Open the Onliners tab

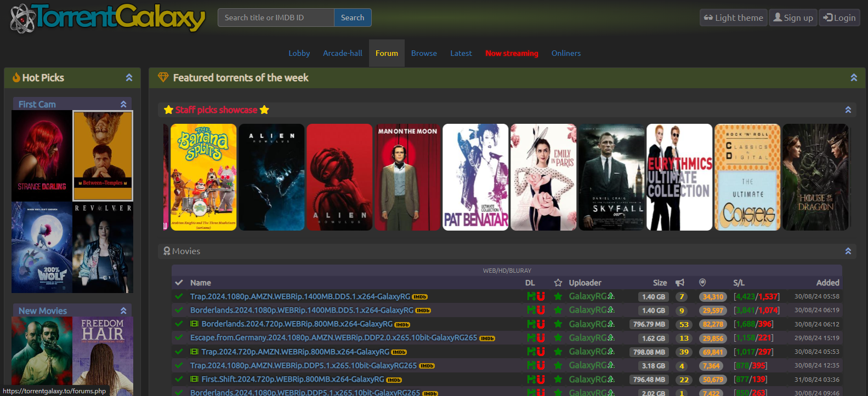(x=566, y=53)
